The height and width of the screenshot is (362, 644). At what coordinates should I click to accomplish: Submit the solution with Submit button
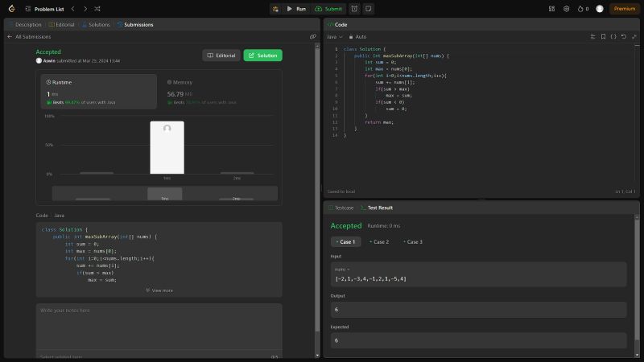328,9
